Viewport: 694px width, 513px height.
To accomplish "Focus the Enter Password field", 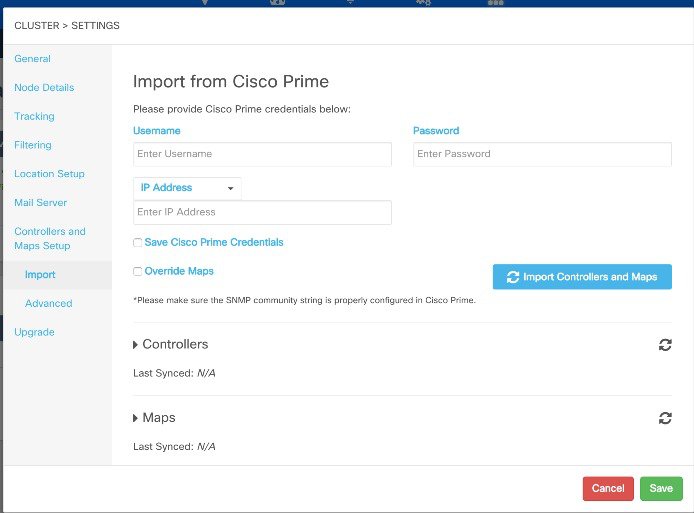I will 542,154.
